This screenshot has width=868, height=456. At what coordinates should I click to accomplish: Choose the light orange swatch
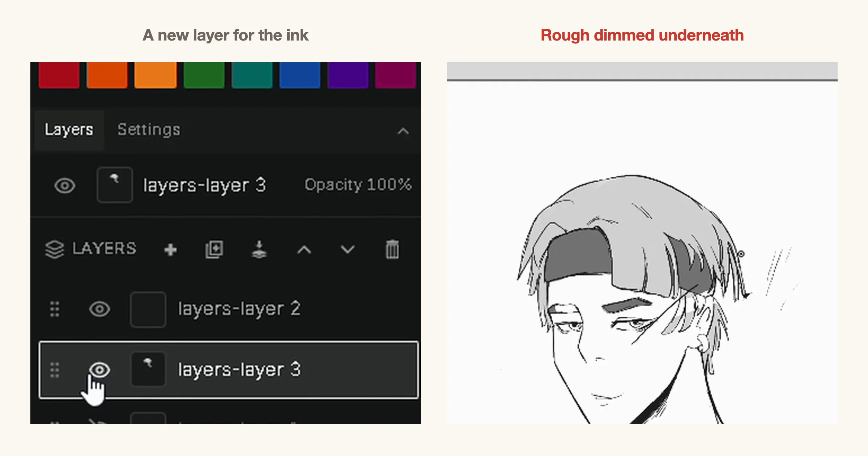(x=156, y=75)
